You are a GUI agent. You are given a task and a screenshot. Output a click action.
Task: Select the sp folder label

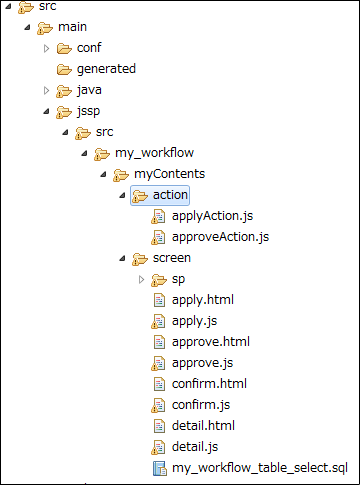[x=178, y=279]
